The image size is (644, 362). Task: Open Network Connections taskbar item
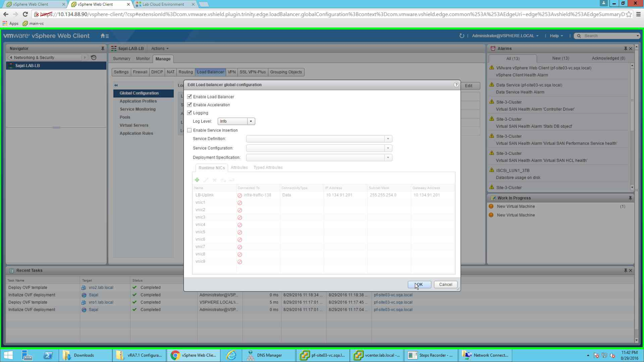click(486, 355)
